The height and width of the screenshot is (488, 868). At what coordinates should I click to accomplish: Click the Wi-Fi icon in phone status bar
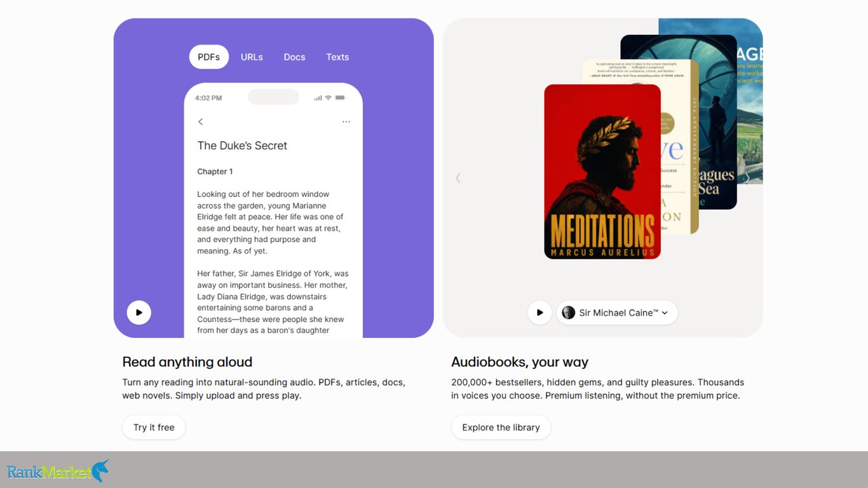[x=329, y=98]
